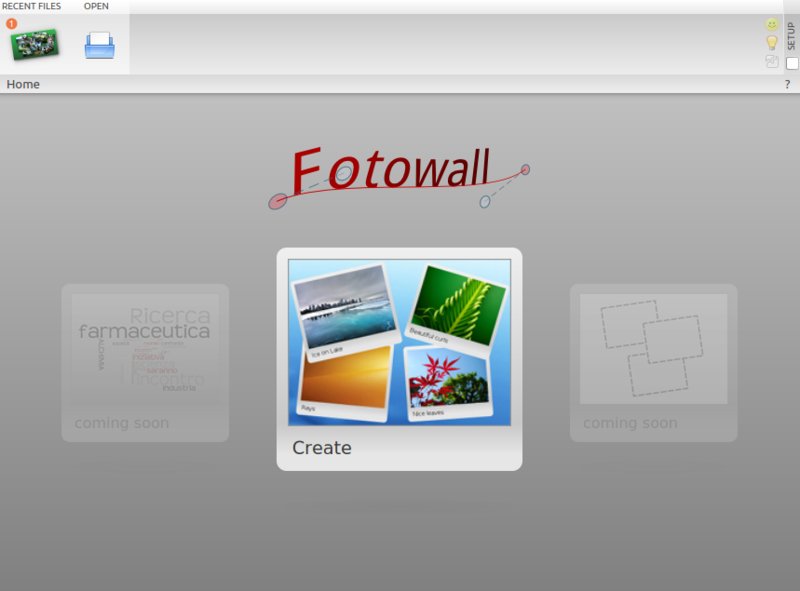
Task: Click the word cloud coming soon card
Action: pos(145,363)
